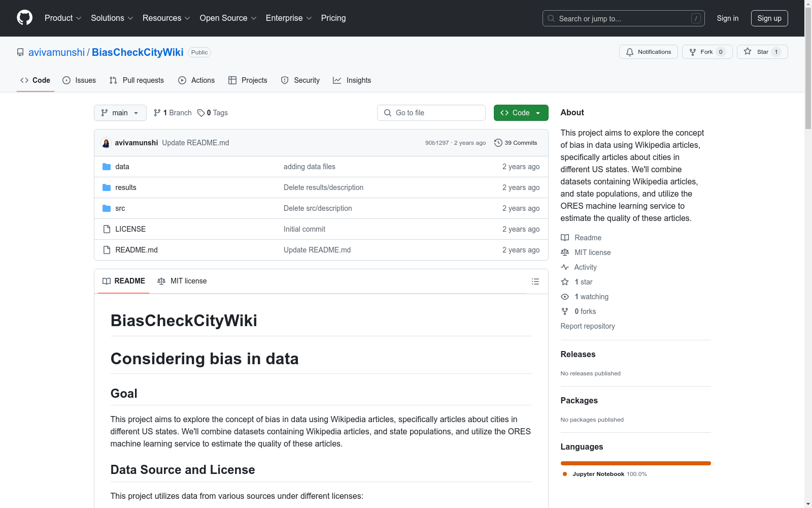Open the src folder icon
The height and width of the screenshot is (508, 812).
[107, 208]
